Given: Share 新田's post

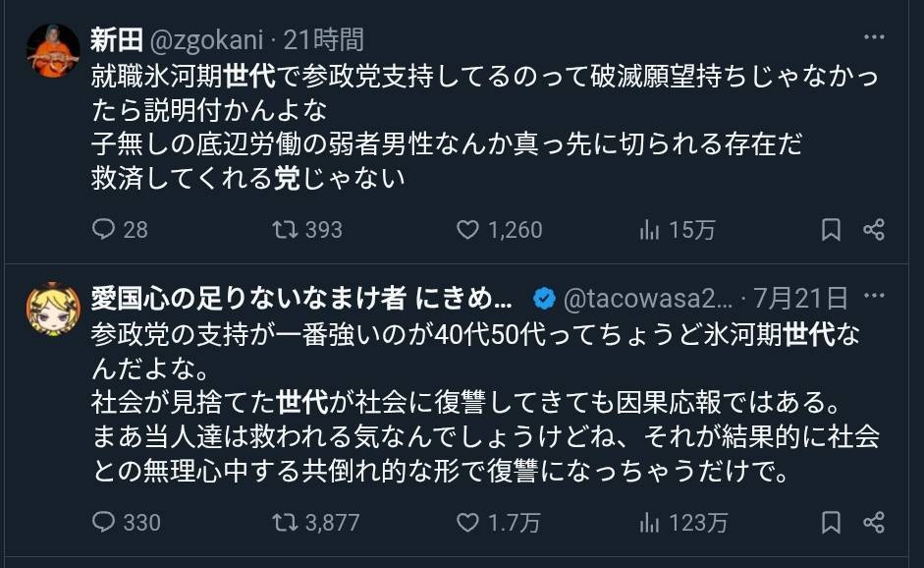Looking at the screenshot, I should click(x=874, y=230).
